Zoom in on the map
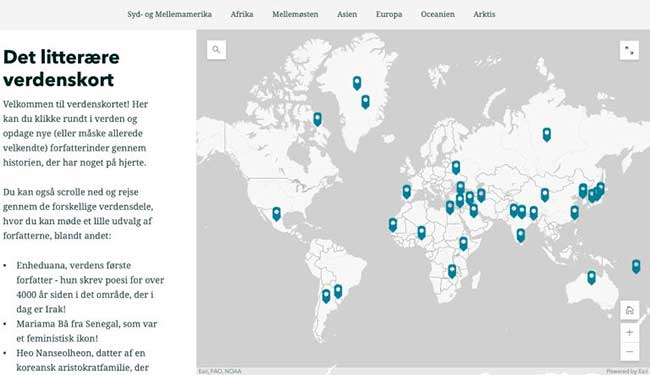The width and height of the screenshot is (650, 375). coord(629,332)
